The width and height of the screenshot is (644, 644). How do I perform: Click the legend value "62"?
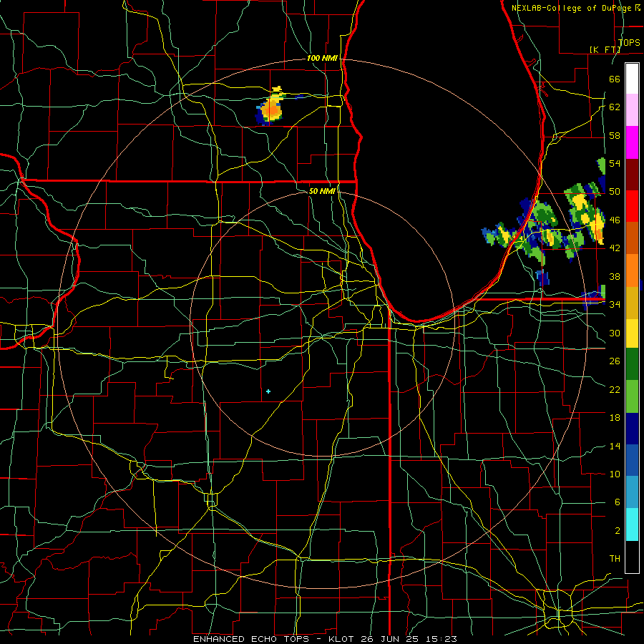tap(615, 107)
